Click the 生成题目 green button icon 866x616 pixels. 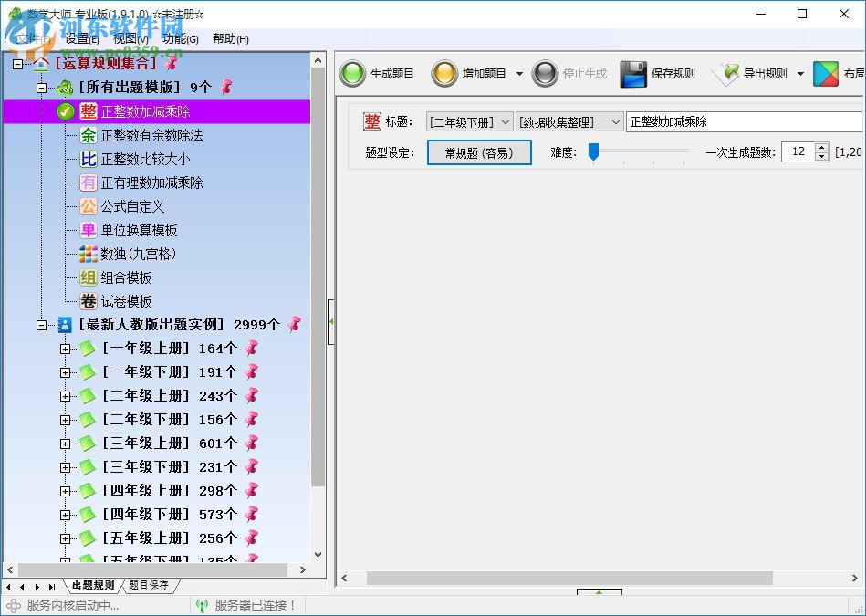[x=352, y=73]
